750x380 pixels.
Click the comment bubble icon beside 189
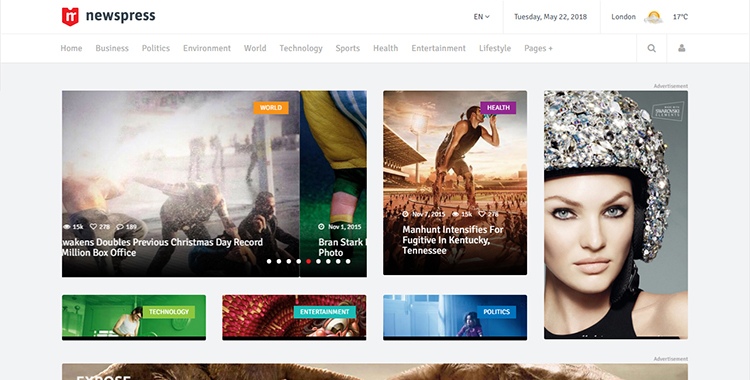point(120,227)
